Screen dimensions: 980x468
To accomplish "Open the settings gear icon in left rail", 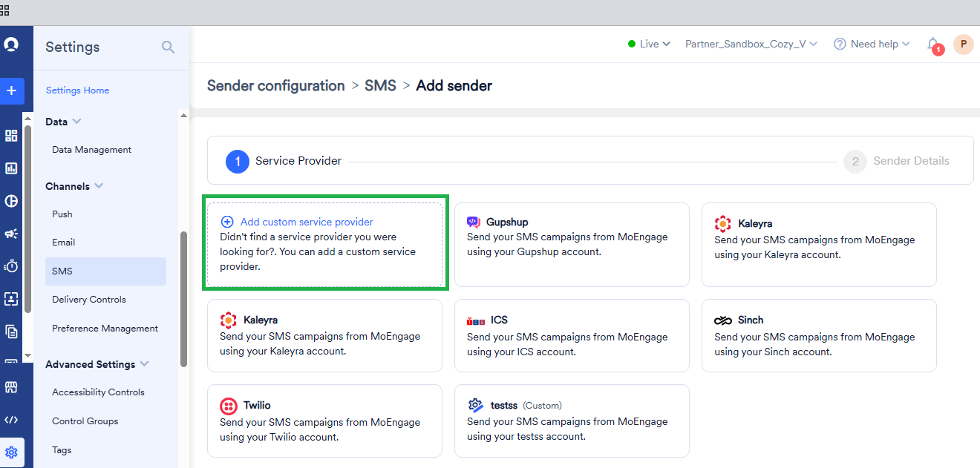I will [x=11, y=452].
